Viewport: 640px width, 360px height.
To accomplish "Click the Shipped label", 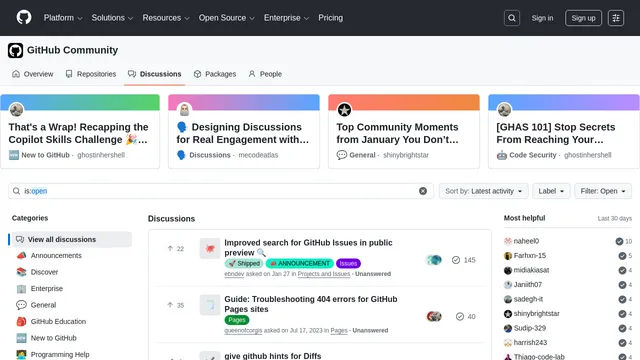I will tap(244, 263).
